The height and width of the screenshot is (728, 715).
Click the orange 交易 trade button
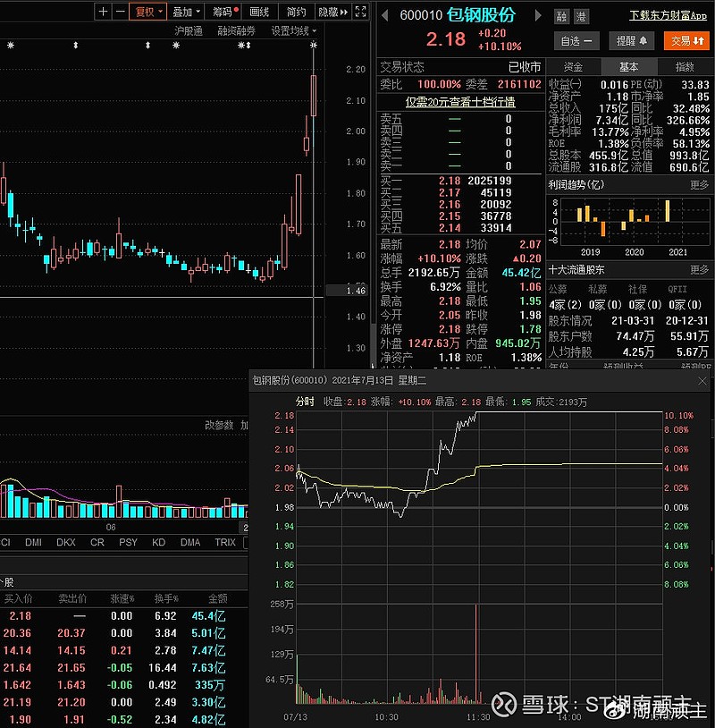686,41
